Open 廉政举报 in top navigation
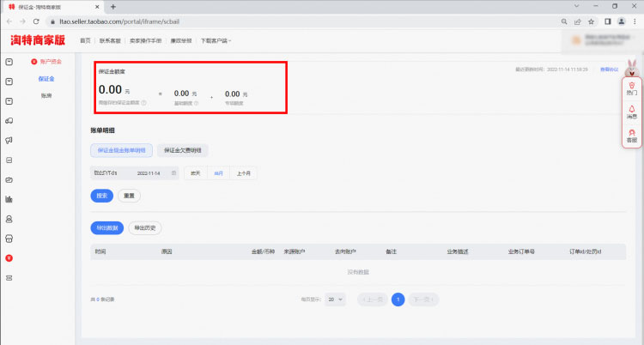Screen dimensions: 644x345 coord(181,40)
